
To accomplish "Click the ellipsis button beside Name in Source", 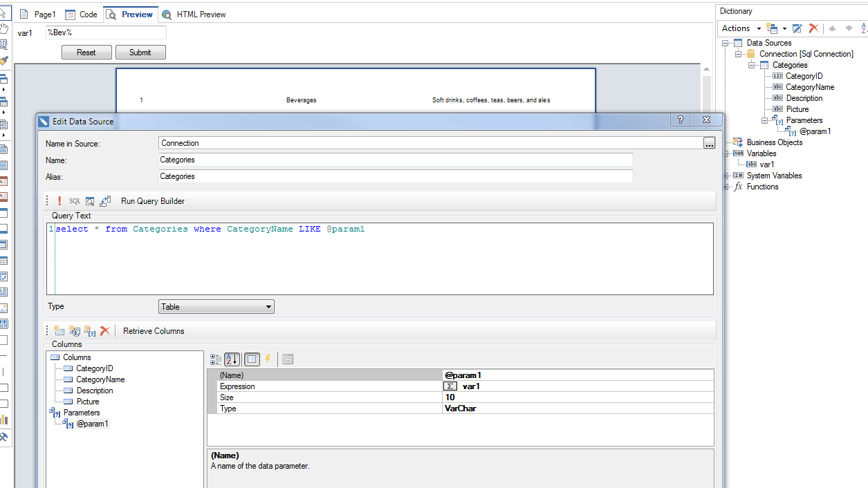I will 709,143.
